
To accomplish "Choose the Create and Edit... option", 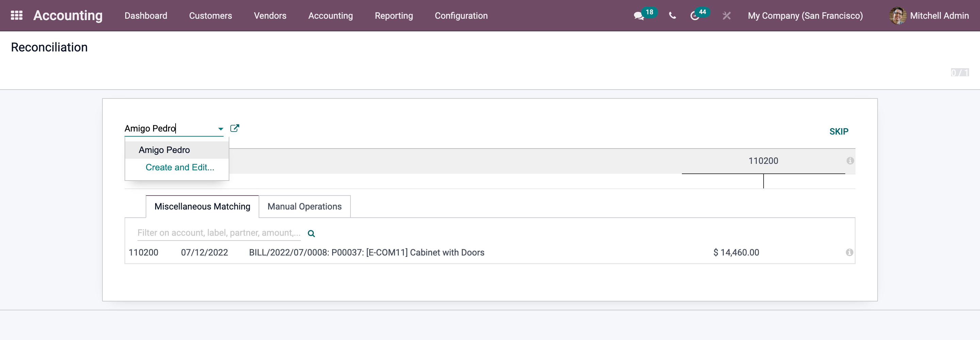I will tap(180, 168).
